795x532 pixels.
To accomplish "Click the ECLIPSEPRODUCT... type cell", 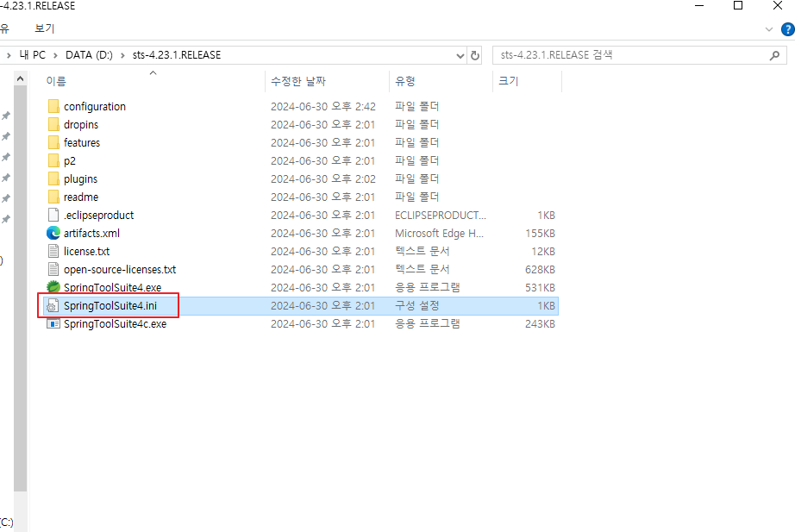I will (x=441, y=215).
